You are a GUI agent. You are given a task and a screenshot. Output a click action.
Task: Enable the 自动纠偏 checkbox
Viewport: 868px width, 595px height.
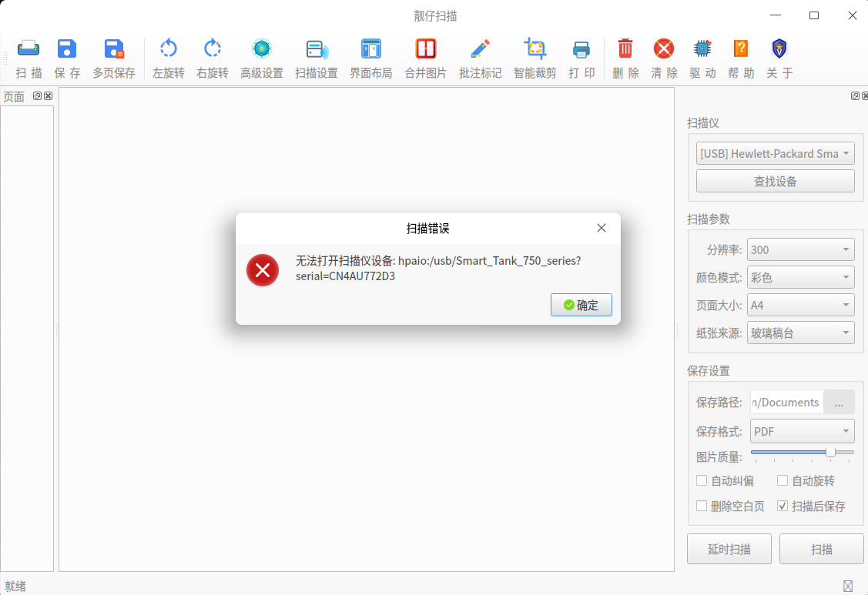pos(702,480)
